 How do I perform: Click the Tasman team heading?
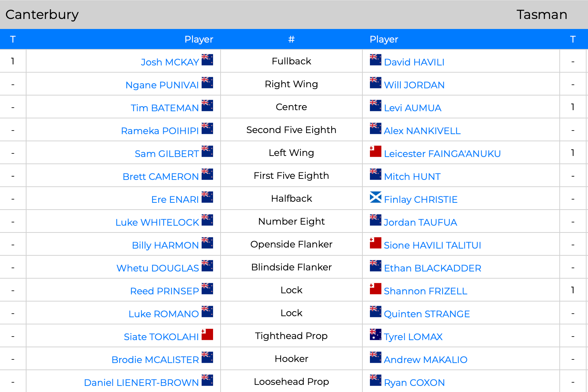tap(541, 15)
